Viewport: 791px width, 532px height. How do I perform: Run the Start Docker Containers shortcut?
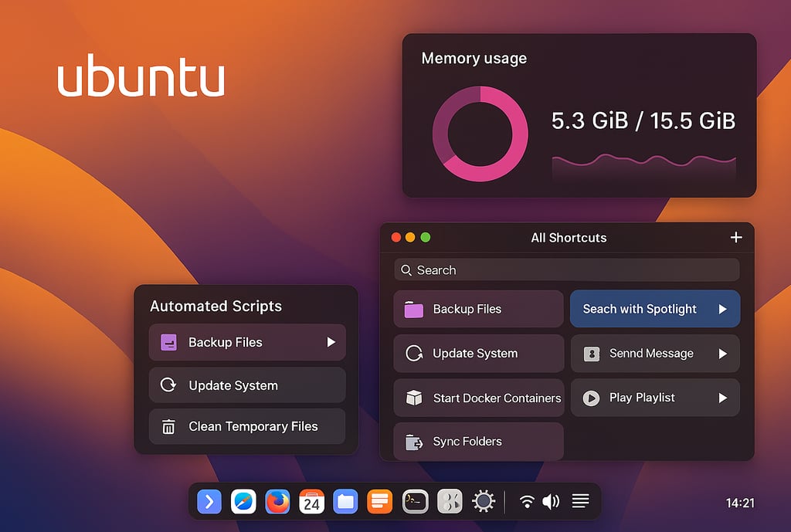[479, 398]
